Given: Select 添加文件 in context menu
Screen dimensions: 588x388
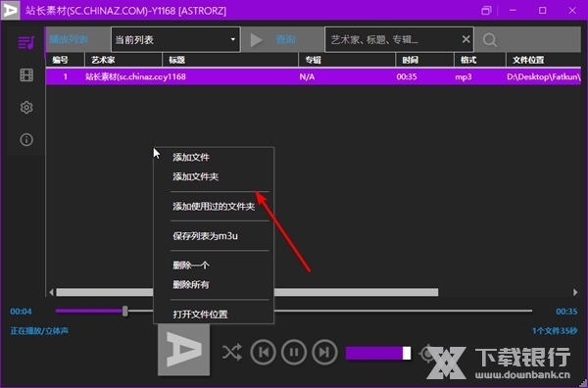Looking at the screenshot, I should click(x=191, y=157).
